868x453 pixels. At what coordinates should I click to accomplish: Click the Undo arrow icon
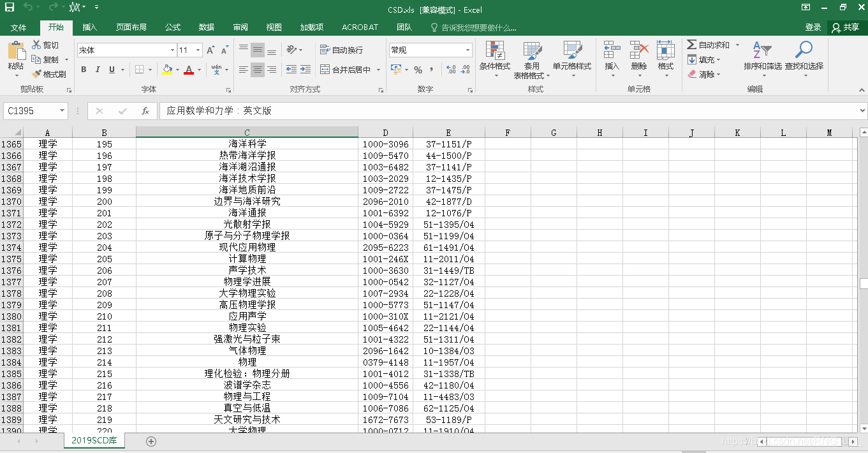pyautogui.click(x=27, y=7)
